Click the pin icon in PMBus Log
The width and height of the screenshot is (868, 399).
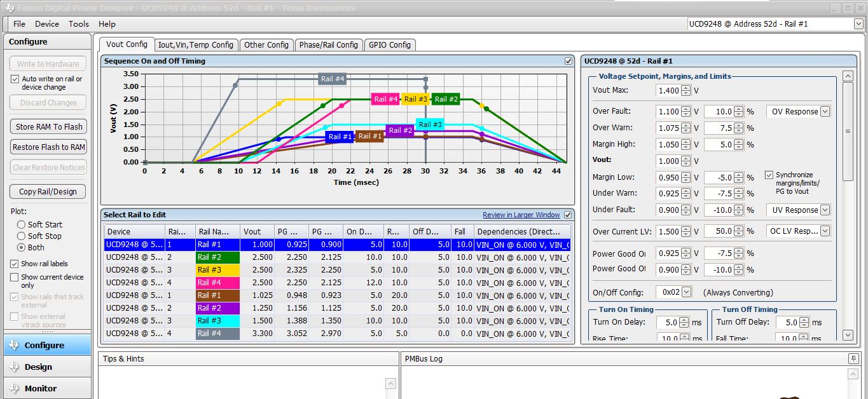[853, 359]
